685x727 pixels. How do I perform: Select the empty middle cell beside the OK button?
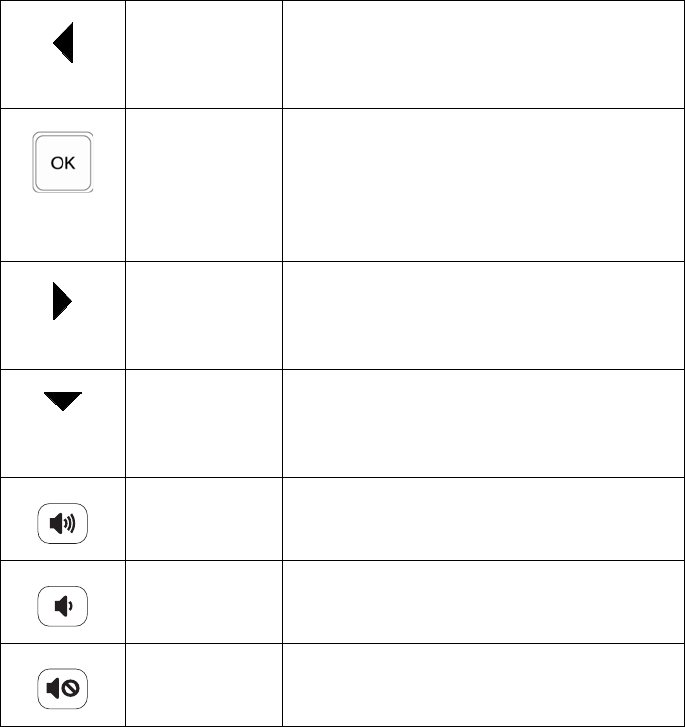[204, 185]
